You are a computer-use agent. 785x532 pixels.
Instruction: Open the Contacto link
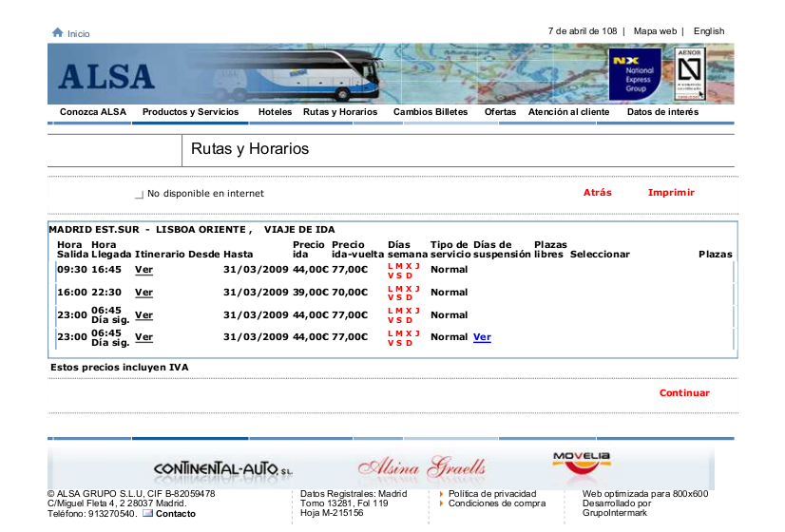click(175, 514)
